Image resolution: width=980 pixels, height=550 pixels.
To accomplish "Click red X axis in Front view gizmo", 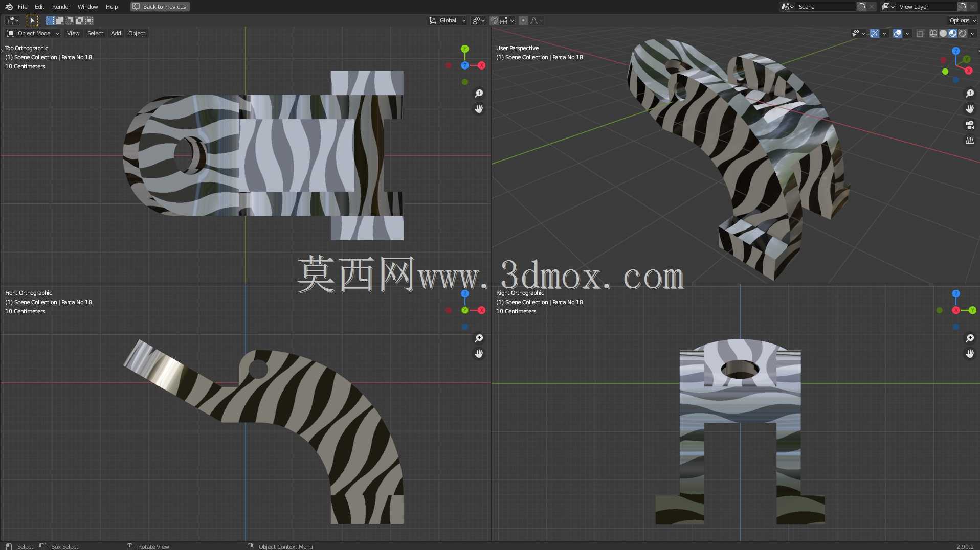I will click(481, 310).
